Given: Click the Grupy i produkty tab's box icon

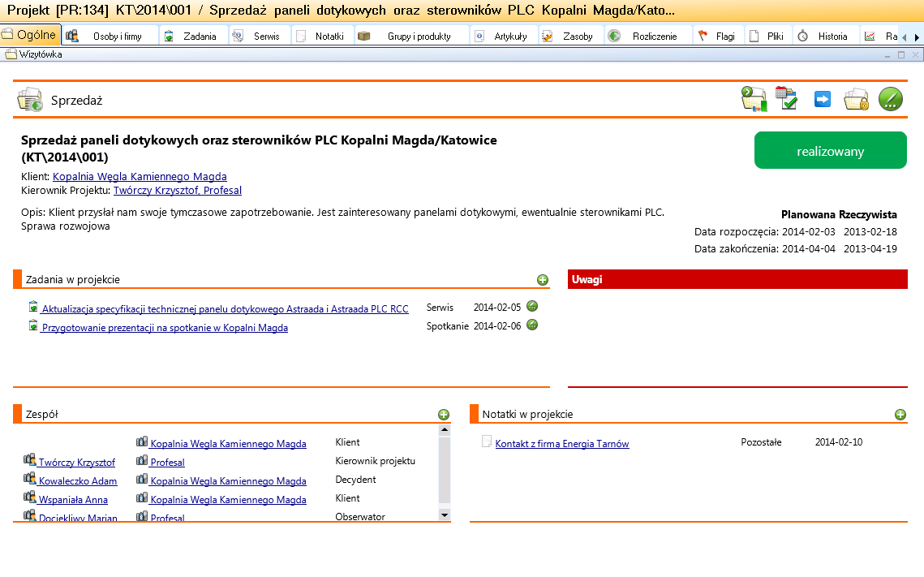Looking at the screenshot, I should [x=364, y=36].
